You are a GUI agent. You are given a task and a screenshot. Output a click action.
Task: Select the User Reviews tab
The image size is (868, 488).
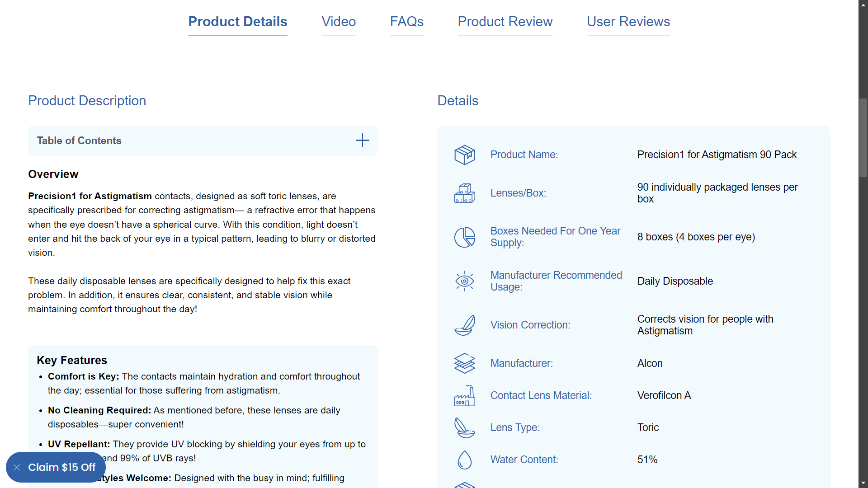pyautogui.click(x=628, y=22)
